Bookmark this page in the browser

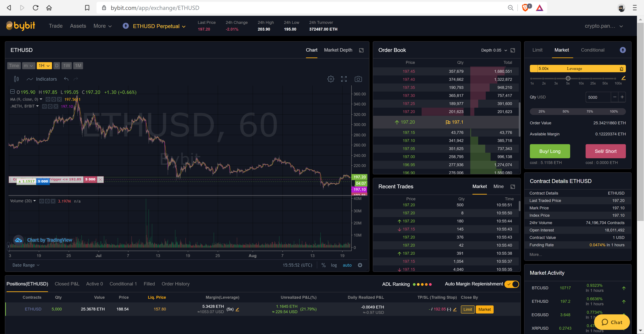click(87, 8)
